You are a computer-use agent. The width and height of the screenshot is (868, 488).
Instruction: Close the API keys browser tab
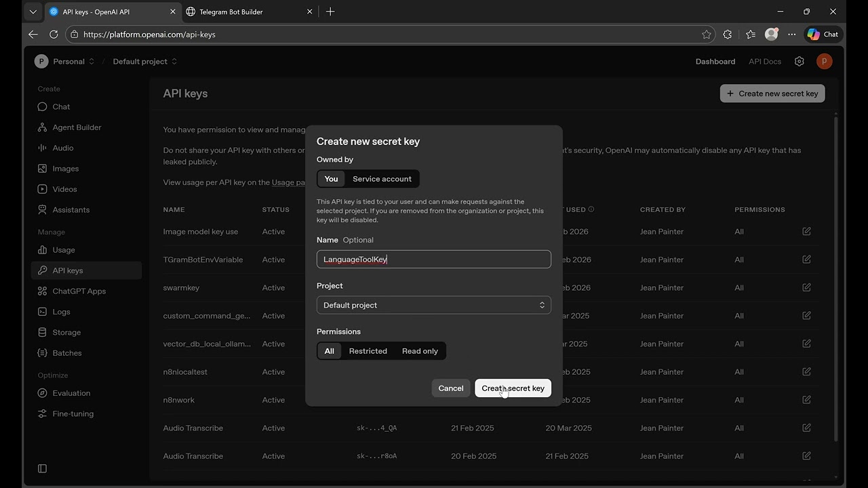point(173,12)
